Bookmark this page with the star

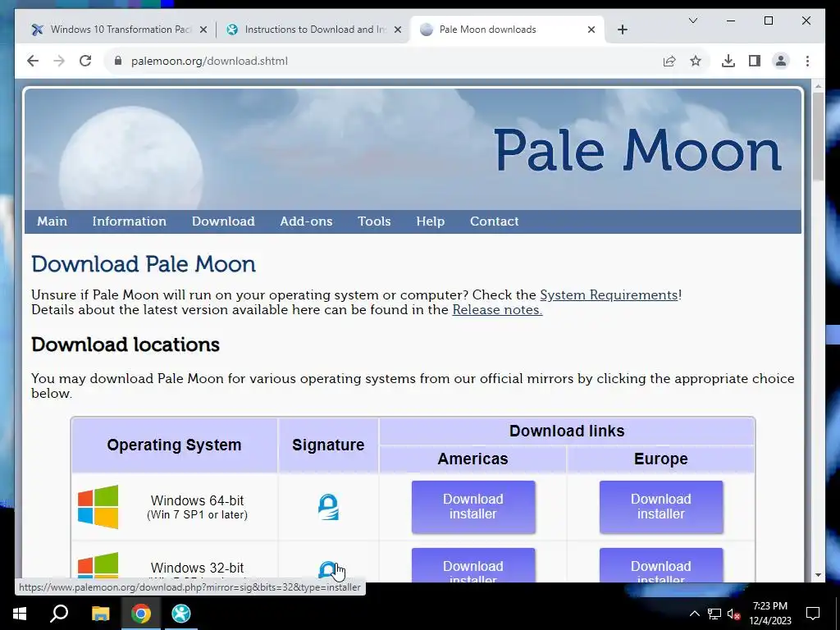point(696,61)
